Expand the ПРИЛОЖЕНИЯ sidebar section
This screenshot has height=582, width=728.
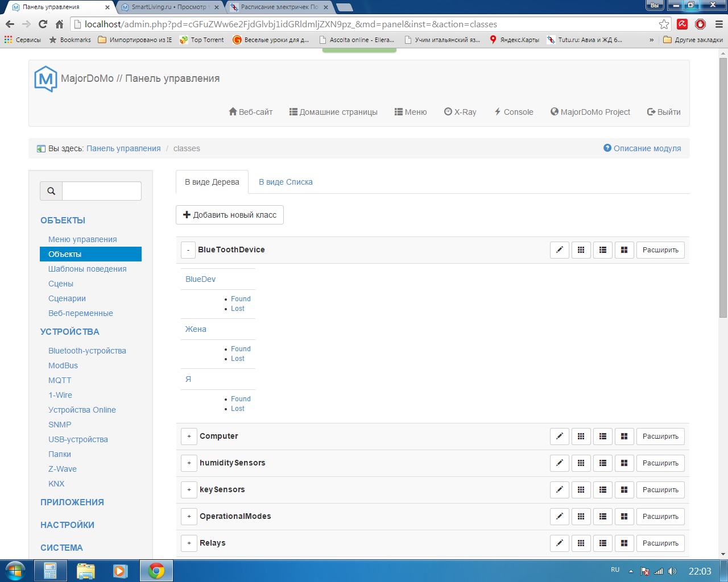tap(72, 502)
